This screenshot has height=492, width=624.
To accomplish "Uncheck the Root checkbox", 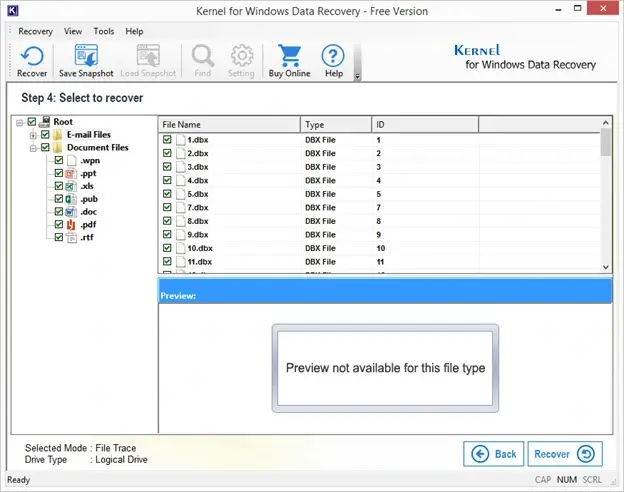I will (31, 122).
